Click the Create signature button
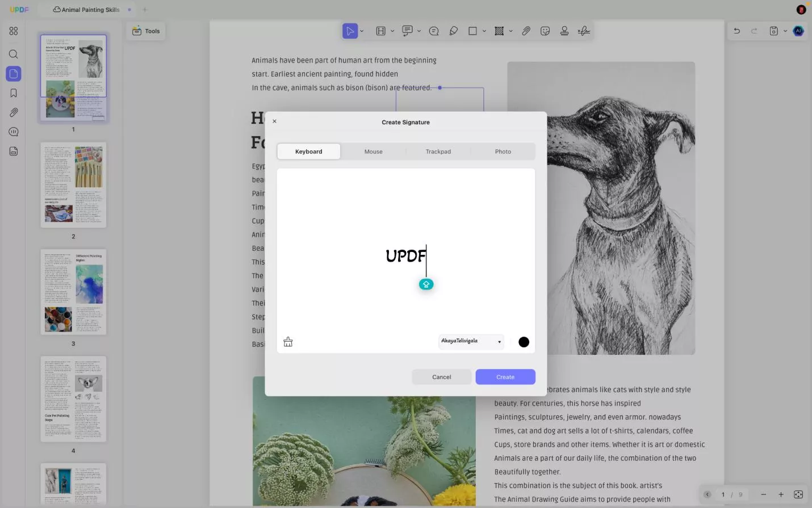 505,377
